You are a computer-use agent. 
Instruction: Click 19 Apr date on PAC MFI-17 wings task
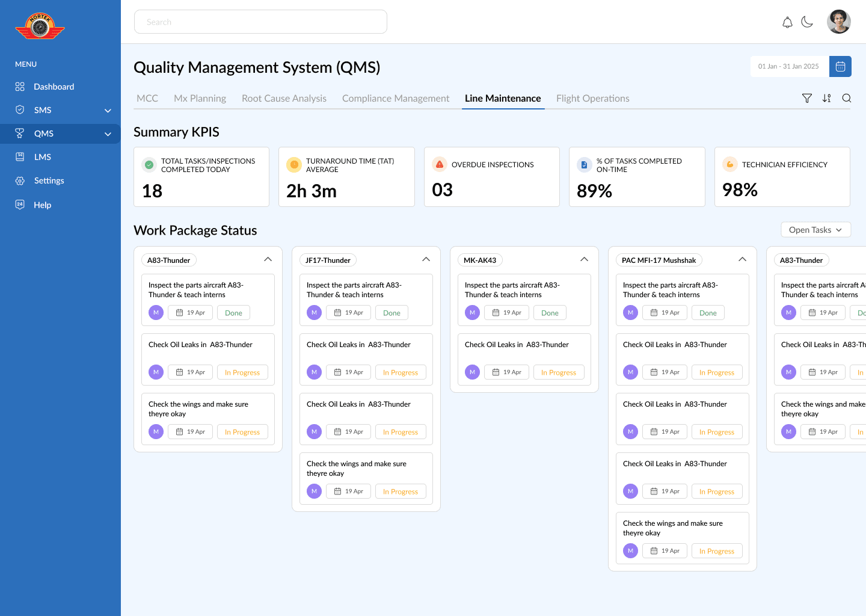(x=665, y=551)
